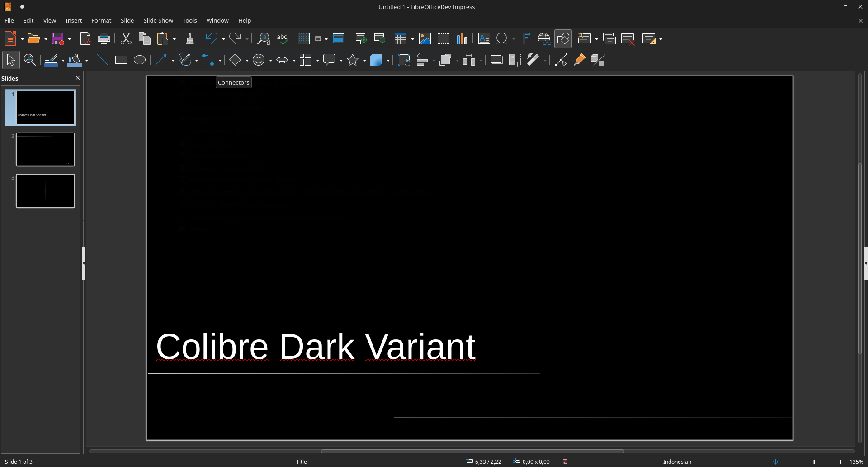Screen dimensions: 868x467
Task: Print the presentation
Action: click(x=104, y=39)
